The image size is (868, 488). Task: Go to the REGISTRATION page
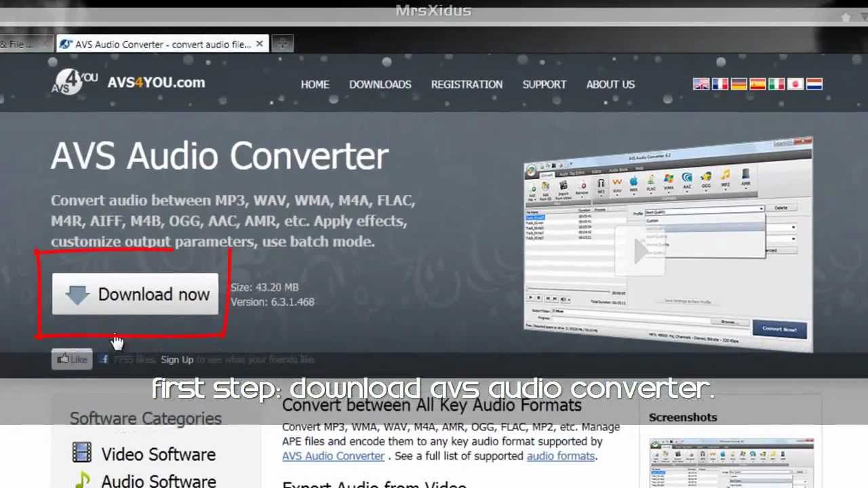467,84
